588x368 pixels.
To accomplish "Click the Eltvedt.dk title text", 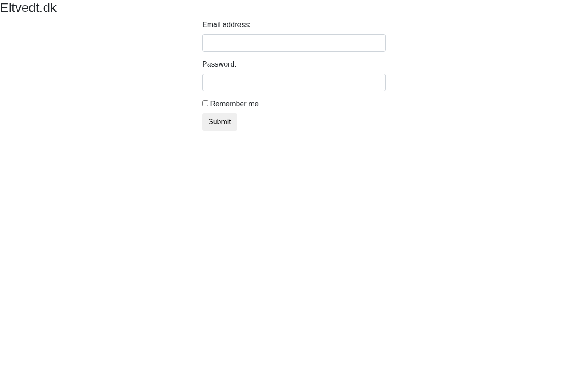I will click(28, 8).
